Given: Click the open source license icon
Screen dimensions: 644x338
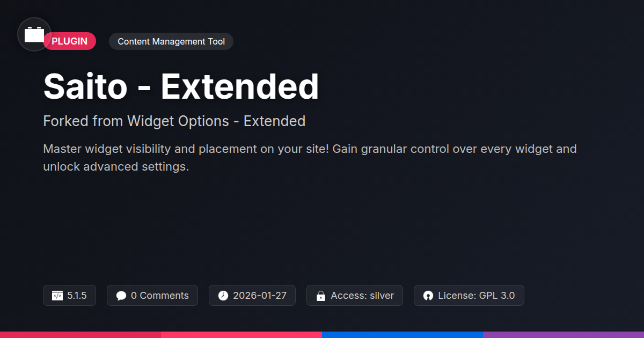Looking at the screenshot, I should 428,296.
